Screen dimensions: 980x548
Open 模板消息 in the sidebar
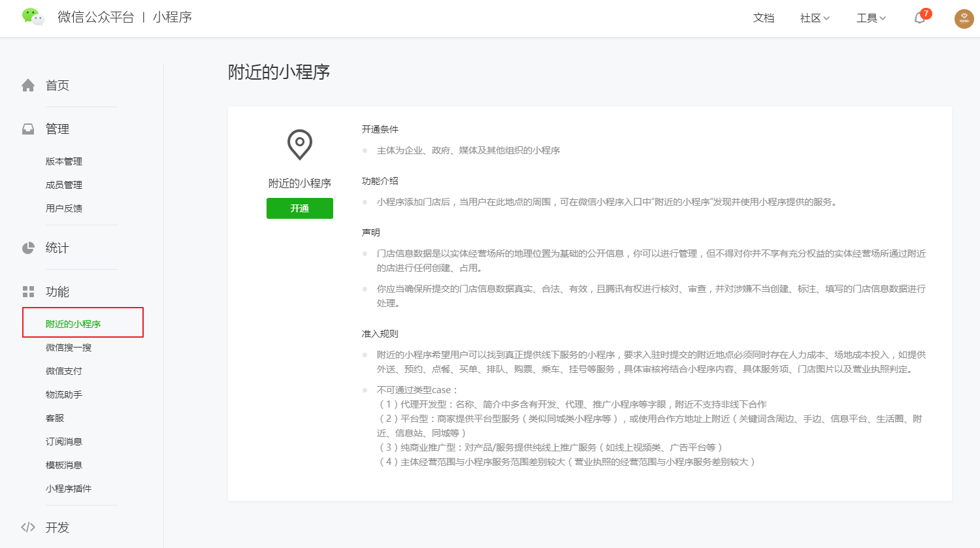click(64, 465)
